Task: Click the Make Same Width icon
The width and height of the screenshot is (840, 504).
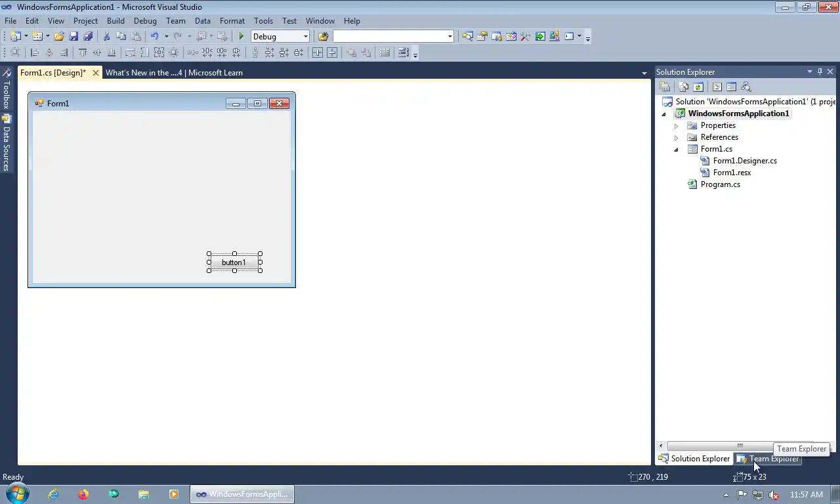Action: click(x=130, y=52)
